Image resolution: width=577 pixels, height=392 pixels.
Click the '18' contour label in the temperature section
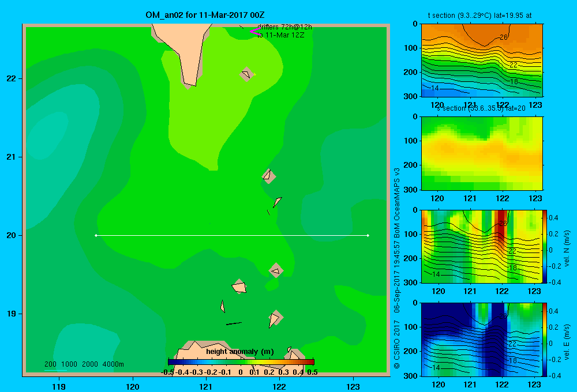(x=514, y=82)
